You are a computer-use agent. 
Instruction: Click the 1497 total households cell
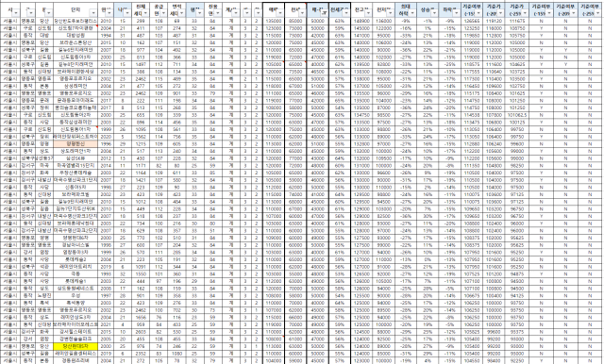click(x=141, y=64)
